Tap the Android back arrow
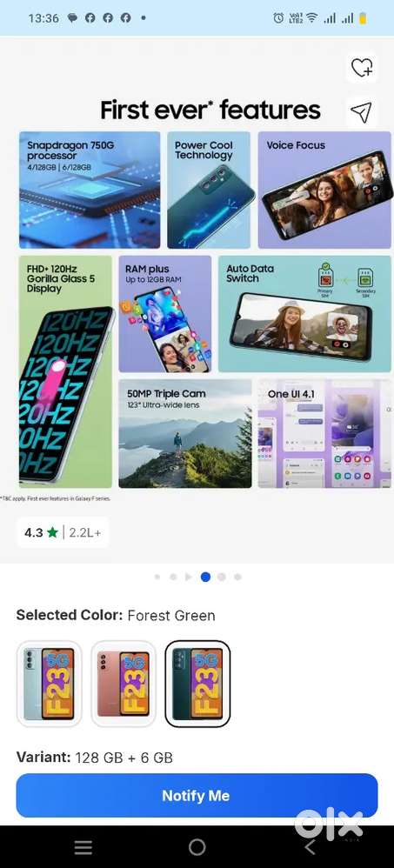The width and height of the screenshot is (394, 868). pos(310,847)
